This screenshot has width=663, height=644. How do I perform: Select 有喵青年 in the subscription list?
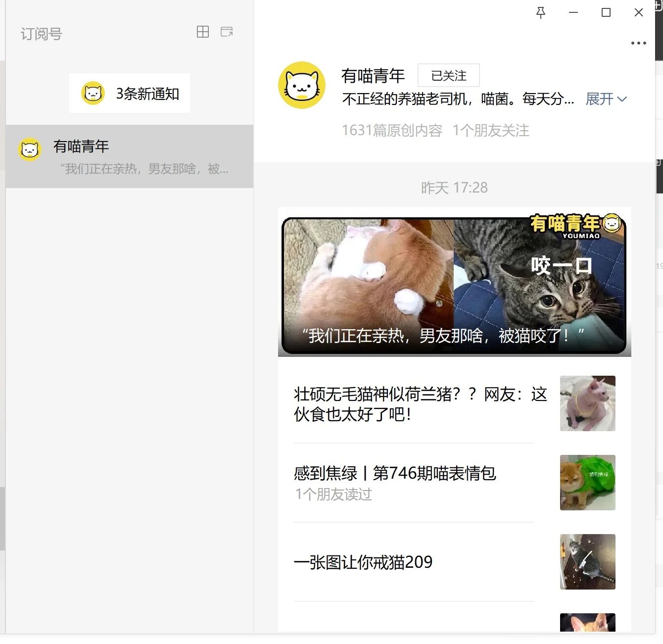tap(130, 156)
